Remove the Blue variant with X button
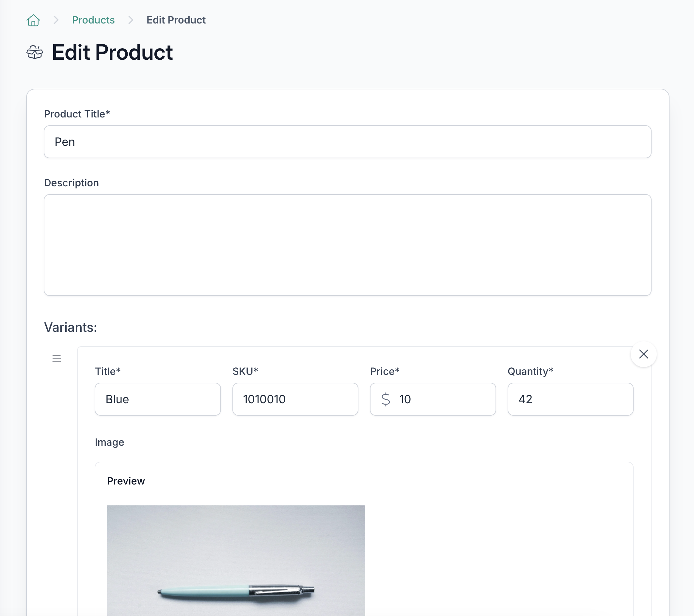Viewport: 694px width, 616px height. 643,354
